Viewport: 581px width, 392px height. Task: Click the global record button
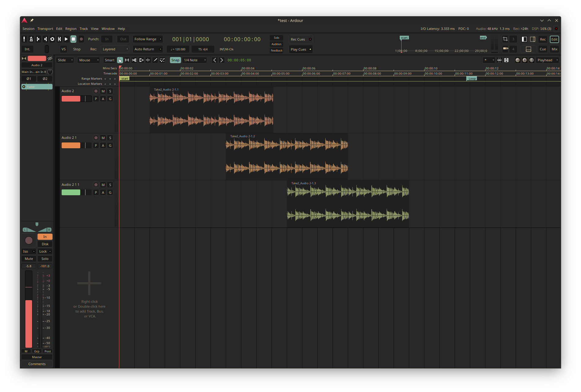[81, 39]
